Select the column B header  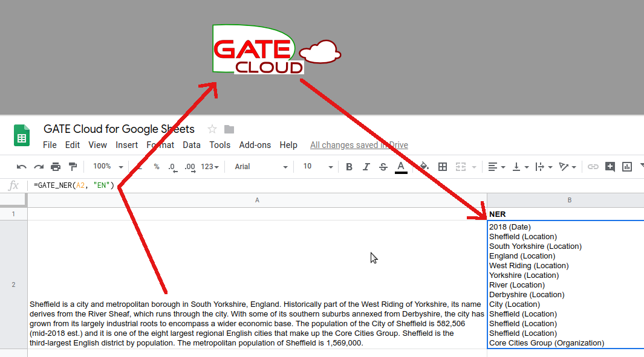565,201
